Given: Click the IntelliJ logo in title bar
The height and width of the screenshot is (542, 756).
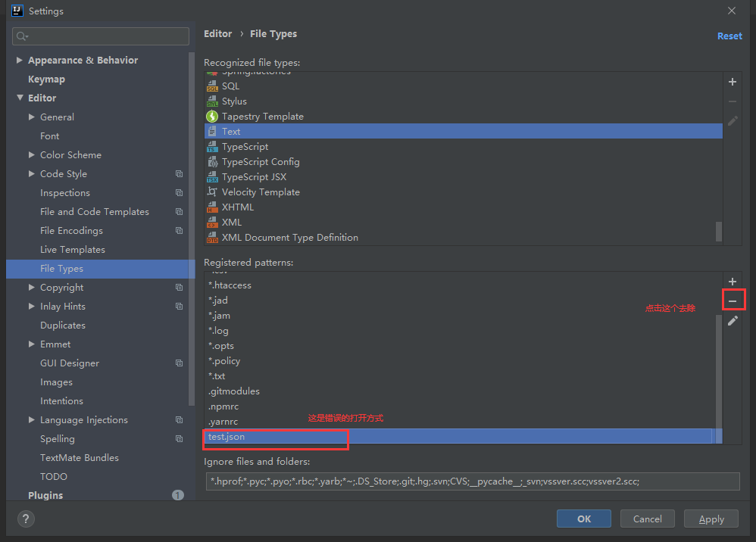Looking at the screenshot, I should [17, 11].
